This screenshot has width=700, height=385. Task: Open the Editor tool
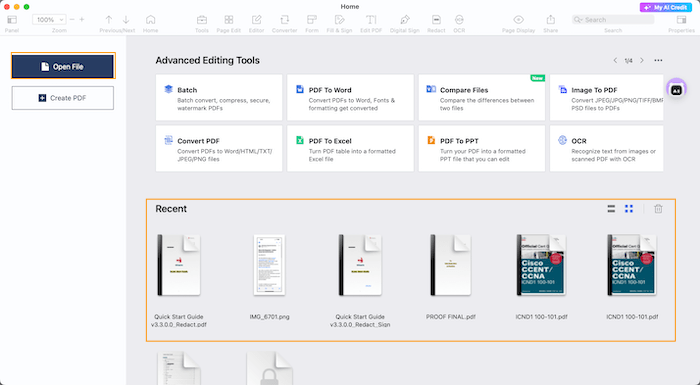pyautogui.click(x=256, y=20)
